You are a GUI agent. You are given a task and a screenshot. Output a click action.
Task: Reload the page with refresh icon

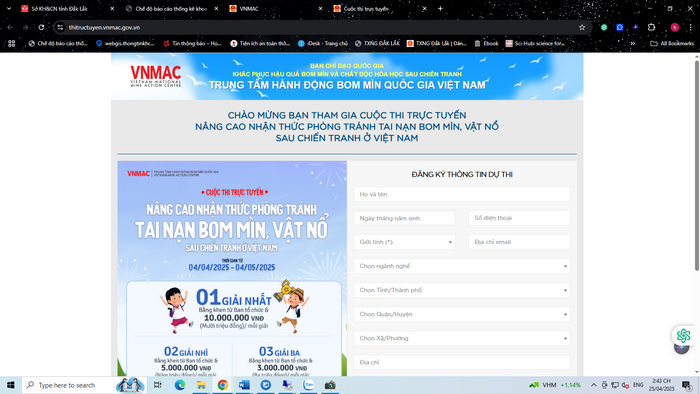[41, 27]
